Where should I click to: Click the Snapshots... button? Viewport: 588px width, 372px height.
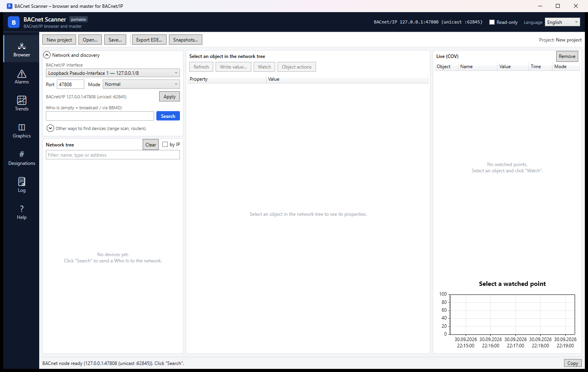186,40
